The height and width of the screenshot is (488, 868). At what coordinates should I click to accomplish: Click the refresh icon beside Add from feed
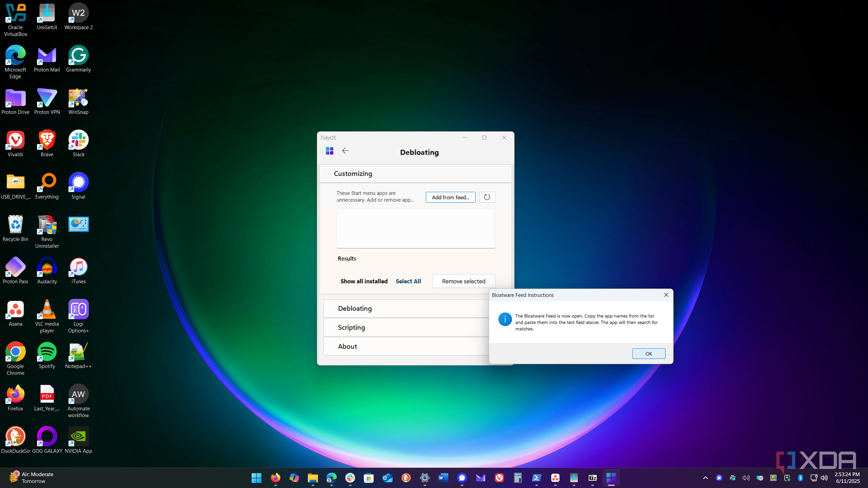[x=487, y=197]
